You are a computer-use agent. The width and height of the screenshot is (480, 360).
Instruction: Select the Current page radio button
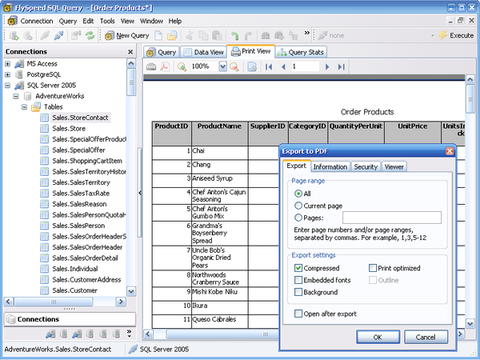tap(298, 206)
